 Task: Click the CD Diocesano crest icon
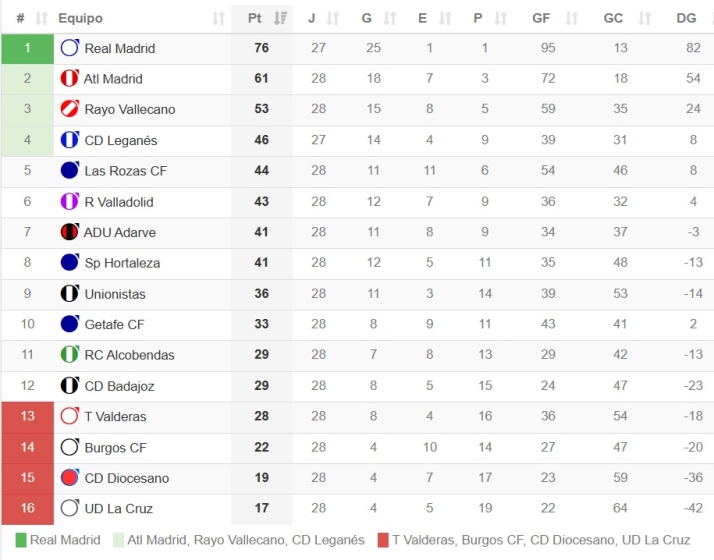coord(69,478)
